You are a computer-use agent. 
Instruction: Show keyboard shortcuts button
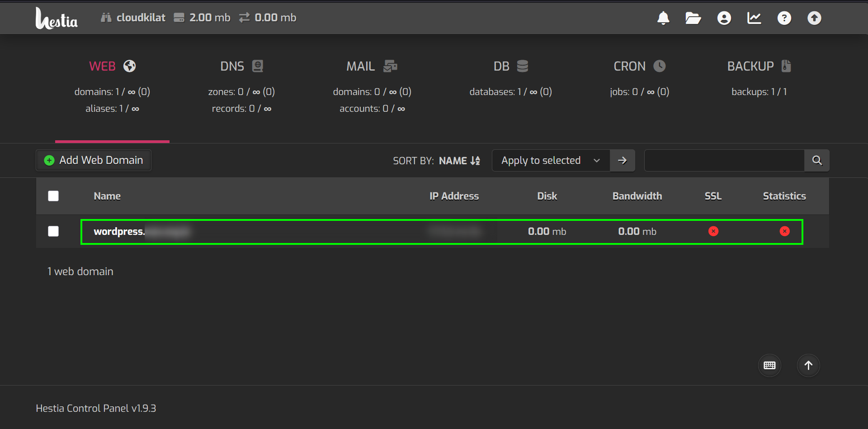[x=769, y=365]
